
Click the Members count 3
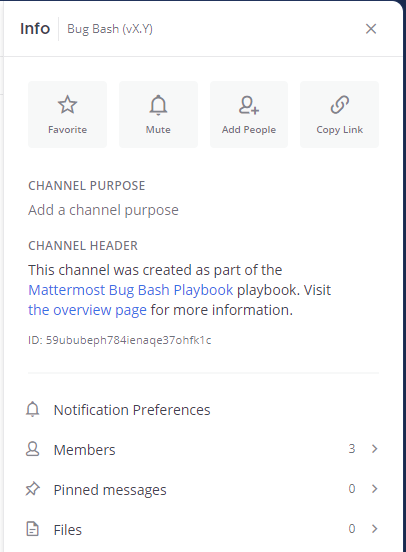(352, 449)
